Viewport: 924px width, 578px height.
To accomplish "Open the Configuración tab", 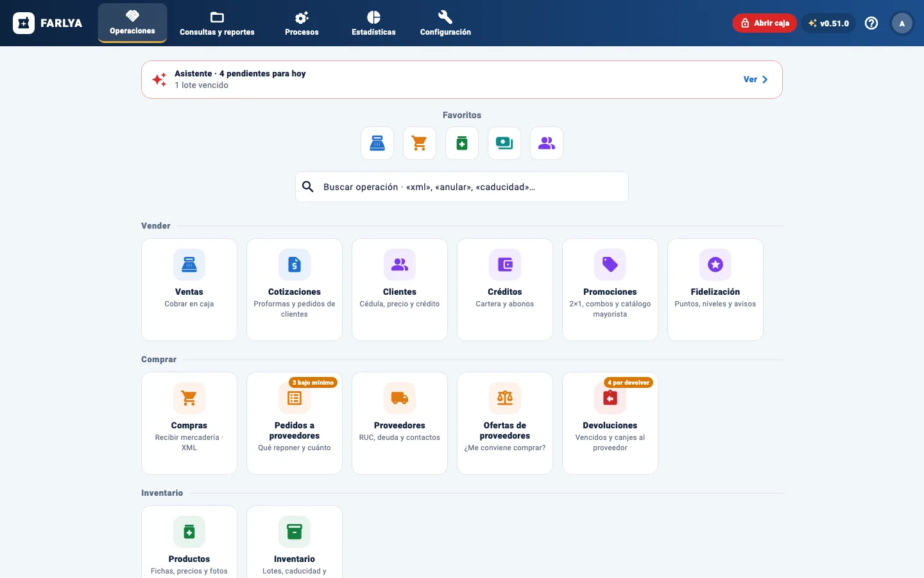I will pyautogui.click(x=445, y=23).
